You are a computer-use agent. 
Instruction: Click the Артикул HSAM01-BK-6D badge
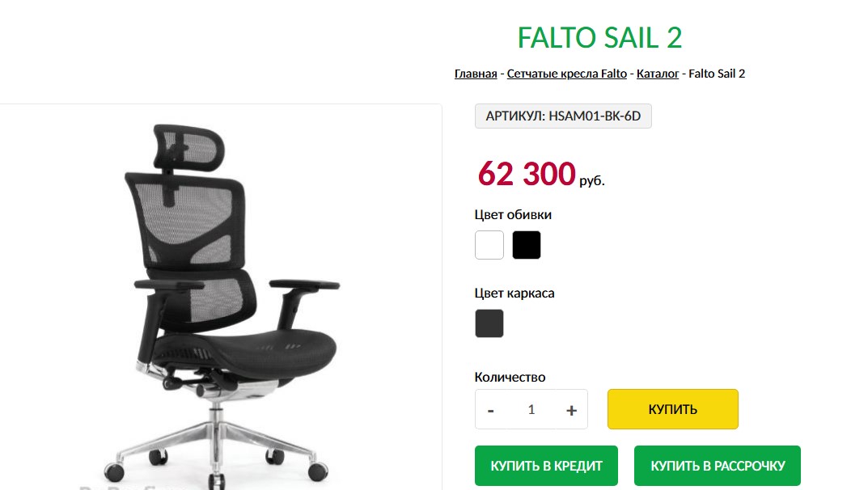pyautogui.click(x=563, y=116)
